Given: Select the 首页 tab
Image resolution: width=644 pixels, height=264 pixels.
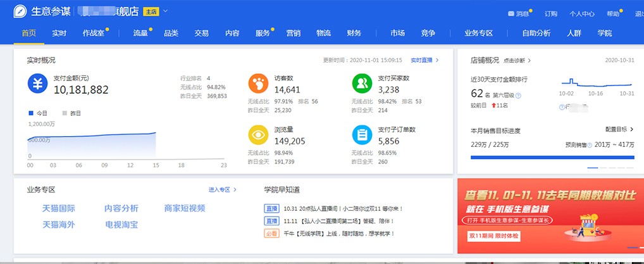Looking at the screenshot, I should click(x=28, y=34).
